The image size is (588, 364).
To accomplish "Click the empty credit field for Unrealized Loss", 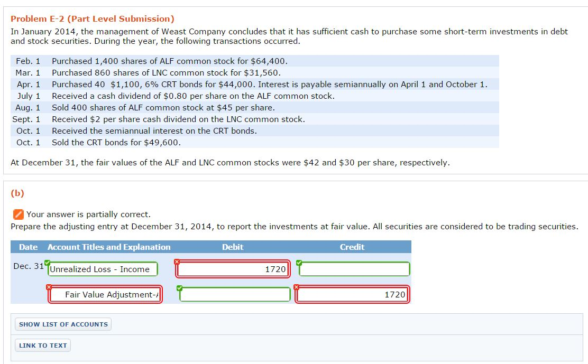I will 355,269.
